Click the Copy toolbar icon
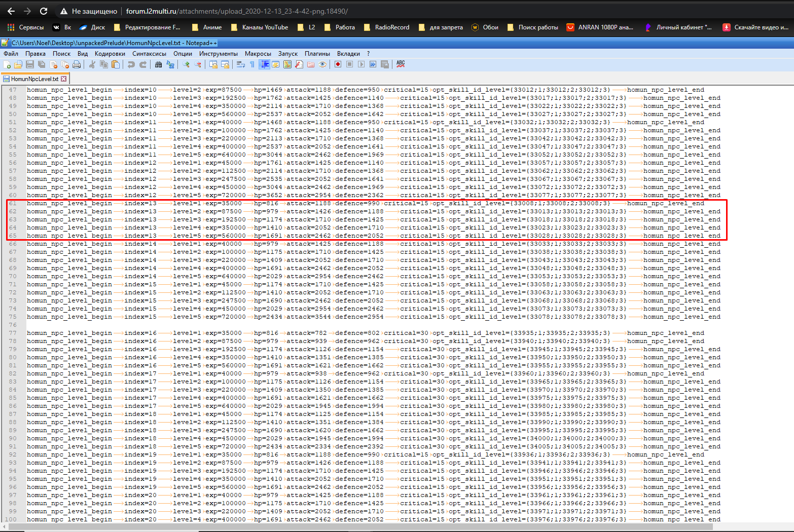The width and height of the screenshot is (794, 532). (104, 64)
